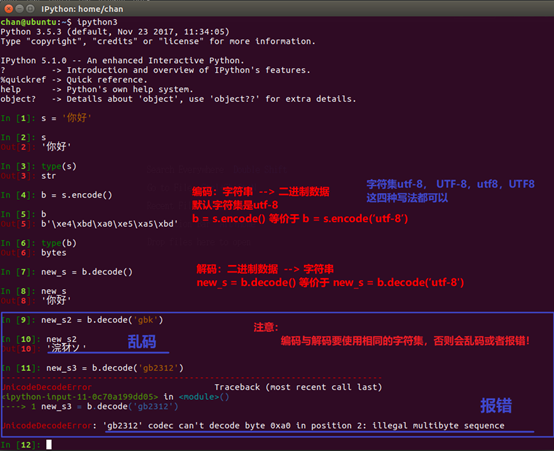Click input In [3] type(s)
This screenshot has height=451, width=554.
point(39,166)
